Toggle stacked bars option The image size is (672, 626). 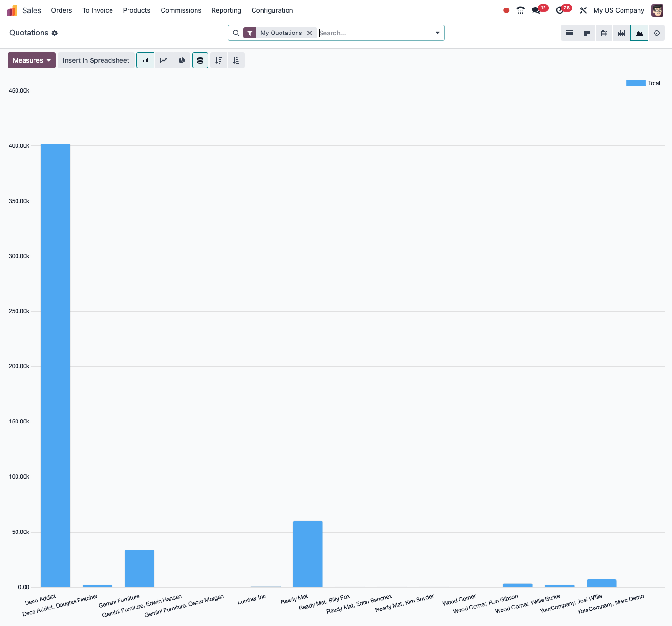(x=200, y=60)
